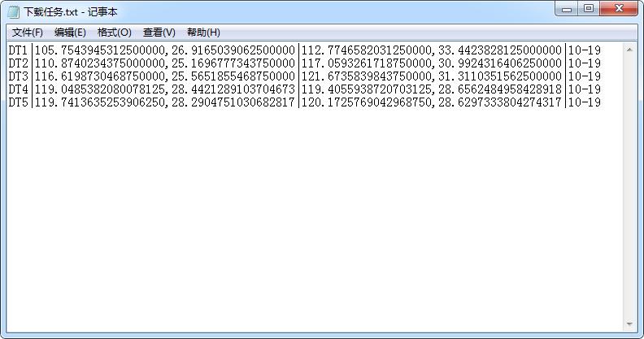Place cursor in 117.0593261718750000 value
The image size is (644, 339).
[x=367, y=63]
